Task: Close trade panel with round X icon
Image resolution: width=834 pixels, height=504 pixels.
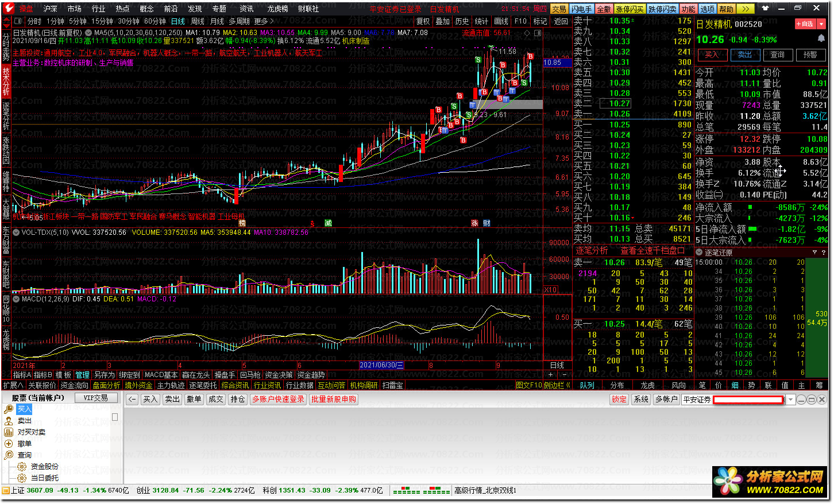Action: (x=821, y=400)
